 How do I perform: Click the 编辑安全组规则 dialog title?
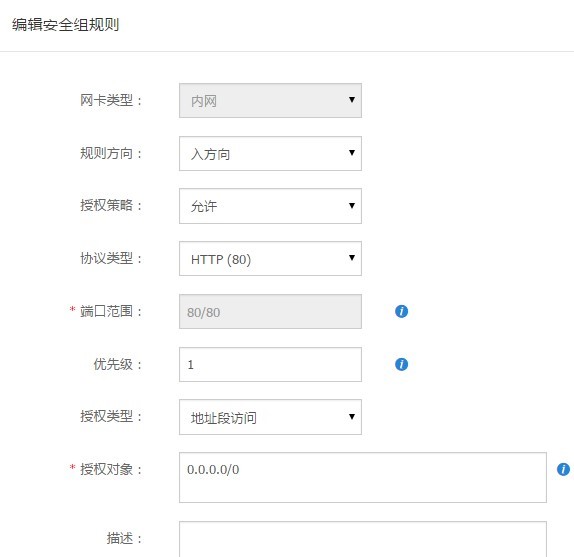(x=66, y=25)
